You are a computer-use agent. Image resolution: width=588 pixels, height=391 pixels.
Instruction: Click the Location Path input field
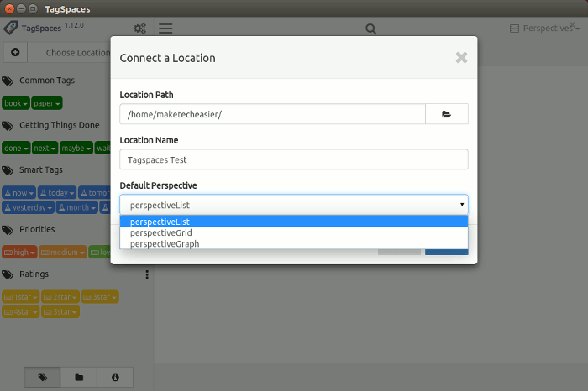273,114
